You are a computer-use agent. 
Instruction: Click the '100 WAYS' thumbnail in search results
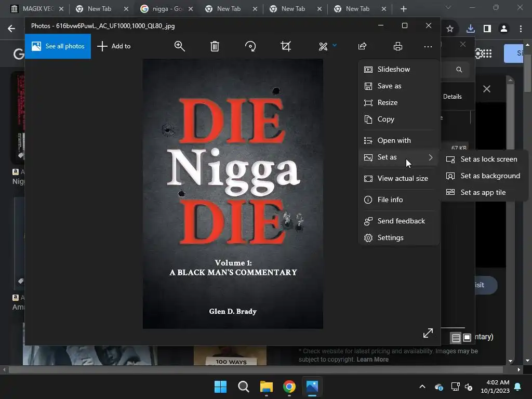(230, 355)
